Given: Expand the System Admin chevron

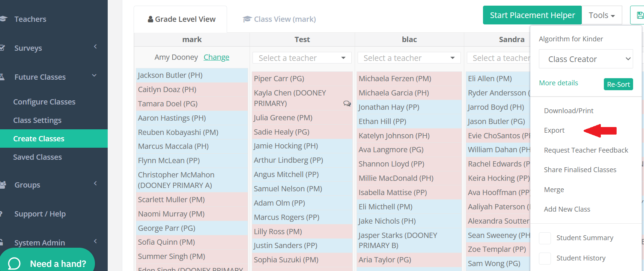Looking at the screenshot, I should point(95,241).
